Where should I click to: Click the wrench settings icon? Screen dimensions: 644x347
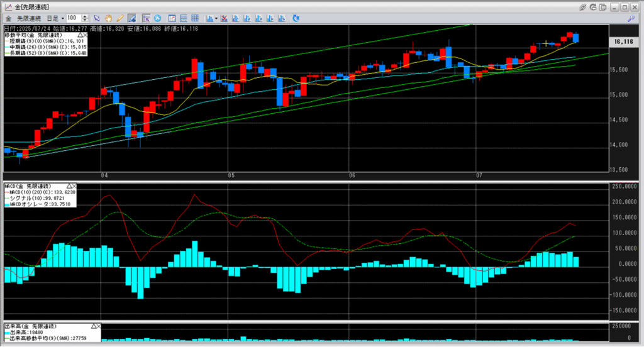tap(631, 18)
